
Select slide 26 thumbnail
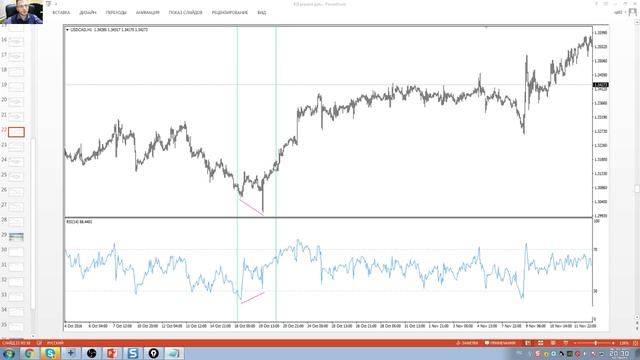pos(16,191)
